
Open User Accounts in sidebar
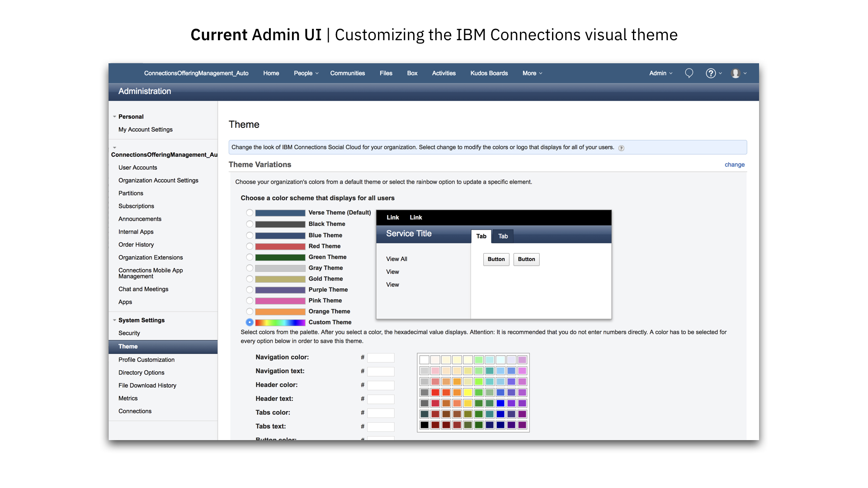click(x=138, y=168)
